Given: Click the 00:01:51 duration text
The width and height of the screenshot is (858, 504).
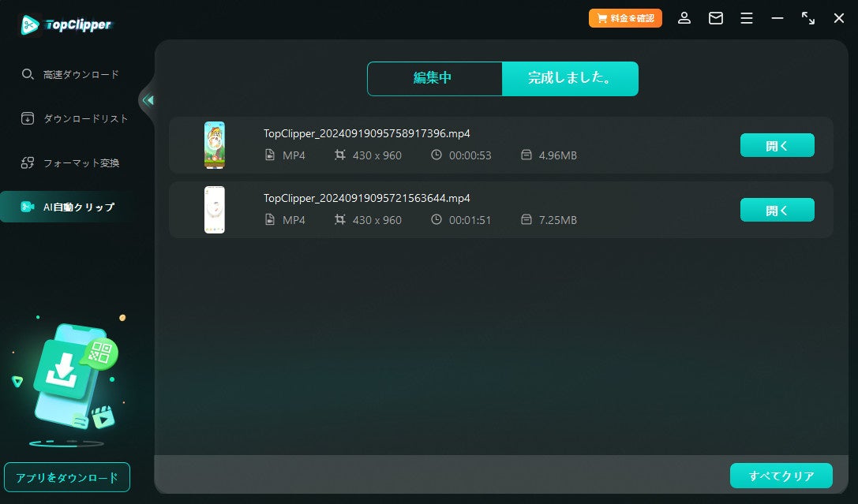Looking at the screenshot, I should (x=470, y=220).
